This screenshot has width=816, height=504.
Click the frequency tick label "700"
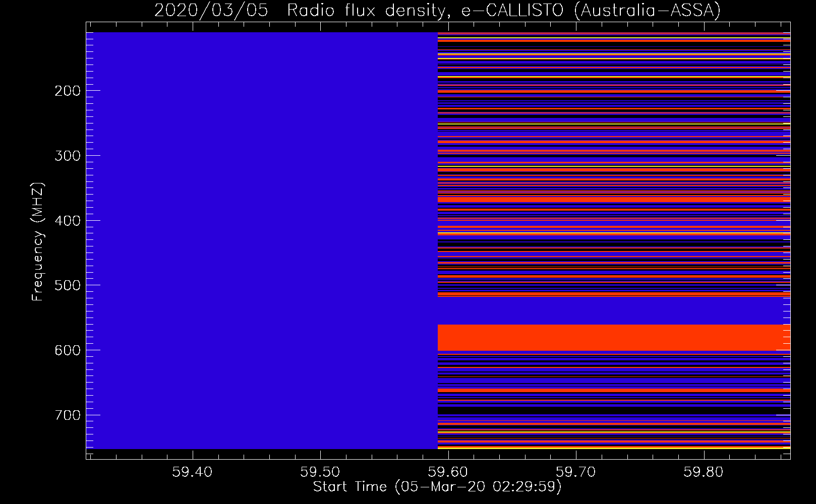(68, 415)
